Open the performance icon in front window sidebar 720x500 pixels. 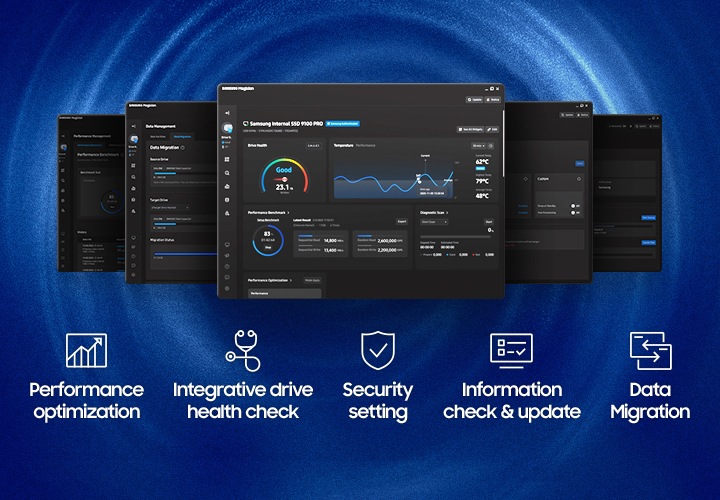click(x=227, y=186)
